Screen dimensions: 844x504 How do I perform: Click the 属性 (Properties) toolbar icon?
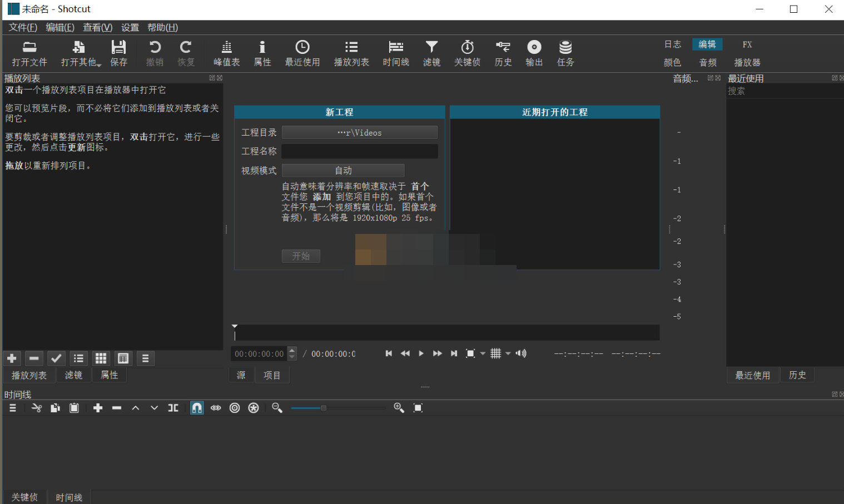click(x=262, y=53)
